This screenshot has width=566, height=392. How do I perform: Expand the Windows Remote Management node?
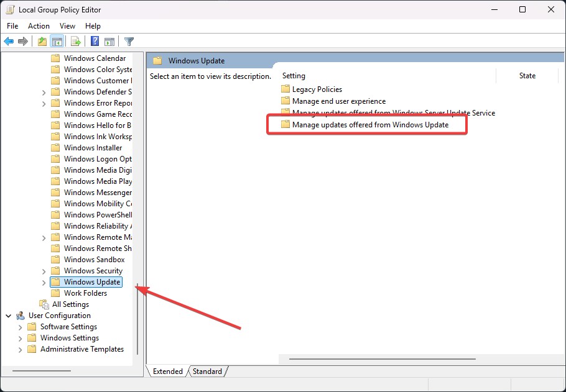tap(44, 238)
